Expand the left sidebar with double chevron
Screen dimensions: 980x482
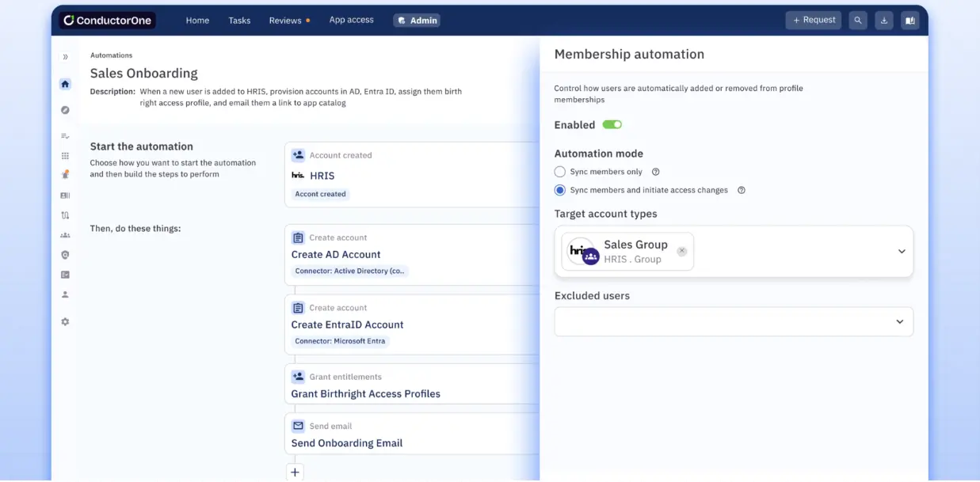(65, 57)
